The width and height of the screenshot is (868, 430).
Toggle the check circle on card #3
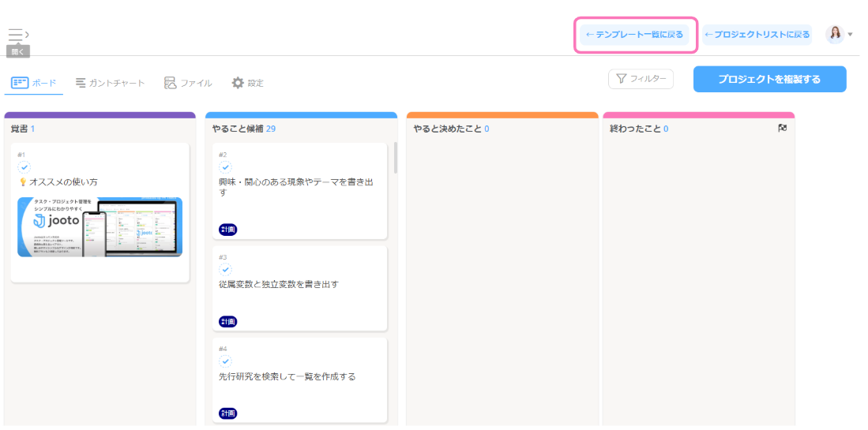225,270
